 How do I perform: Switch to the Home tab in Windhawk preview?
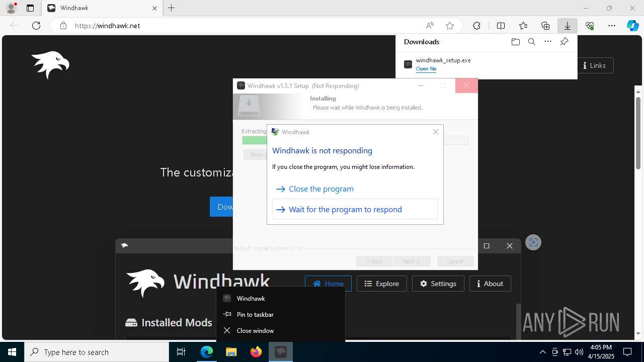328,284
